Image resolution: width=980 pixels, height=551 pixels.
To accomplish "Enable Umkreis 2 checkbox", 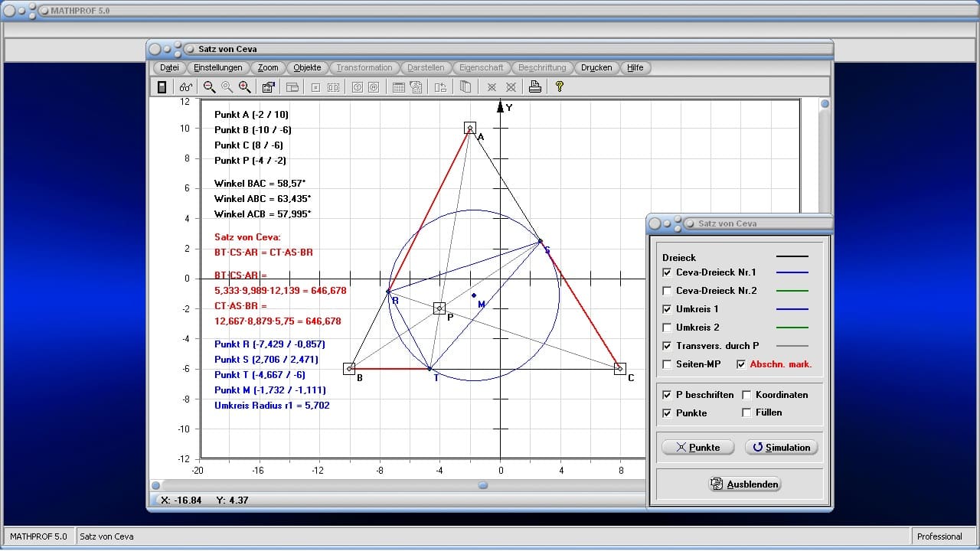I will coord(667,328).
